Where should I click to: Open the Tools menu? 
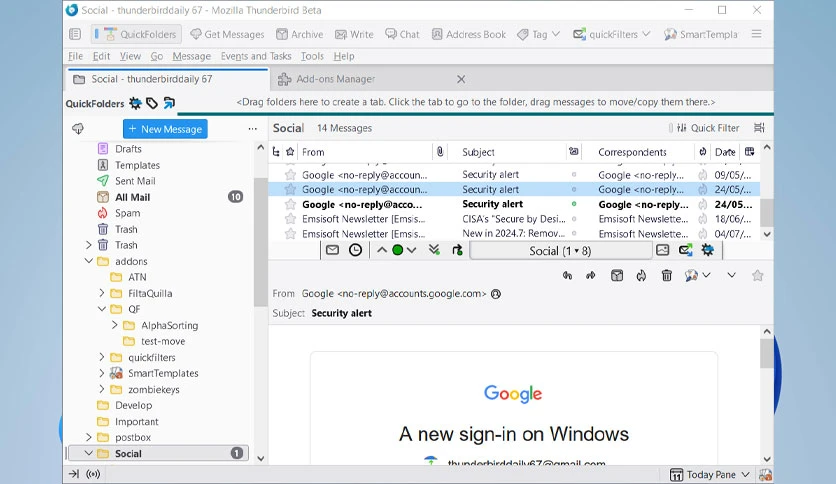tap(312, 56)
